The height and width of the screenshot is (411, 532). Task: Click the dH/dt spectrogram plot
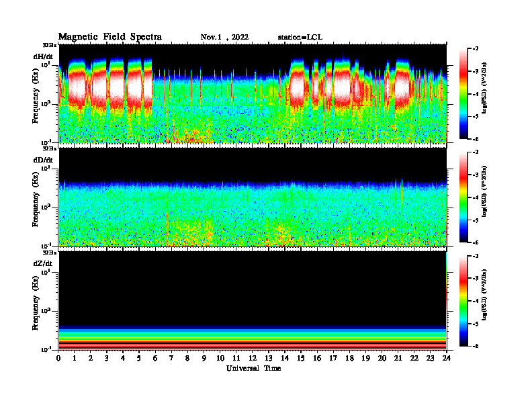click(x=253, y=93)
